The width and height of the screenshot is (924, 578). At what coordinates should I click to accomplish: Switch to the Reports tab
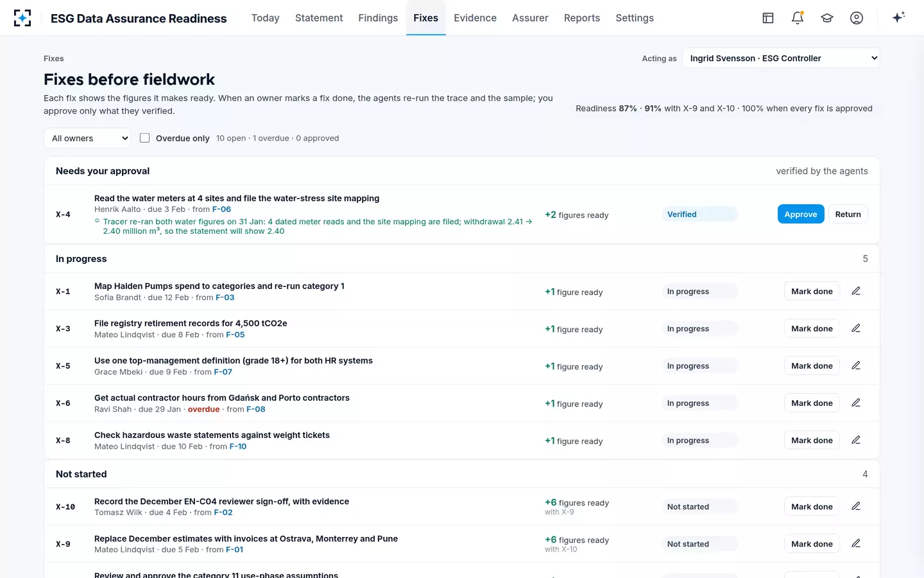[x=582, y=18]
